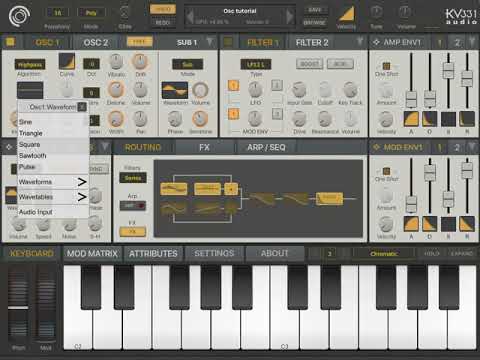The image size is (480, 360).
Task: Toggle AMP ENV1 One Shot switch
Action: coord(386,66)
